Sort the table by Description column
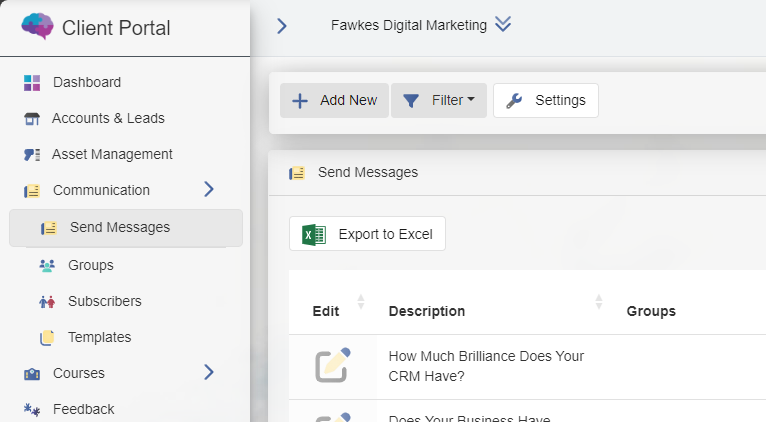This screenshot has height=422, width=766. (598, 302)
